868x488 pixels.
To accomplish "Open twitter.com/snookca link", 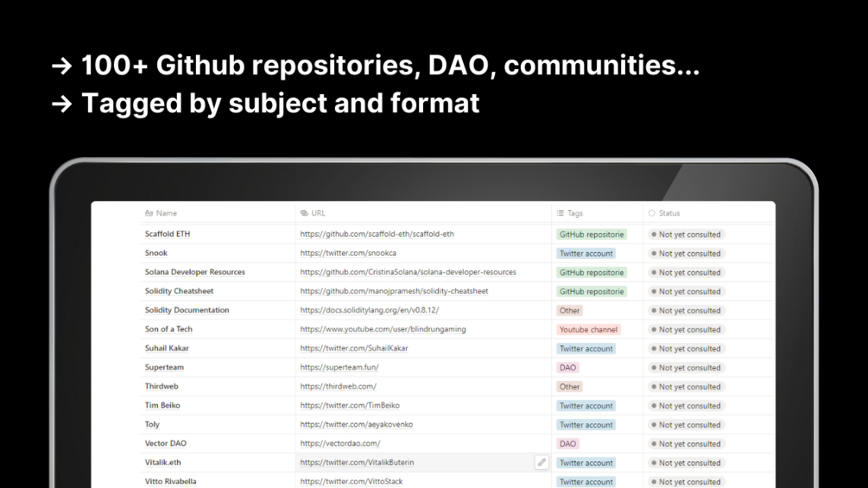I will 348,253.
